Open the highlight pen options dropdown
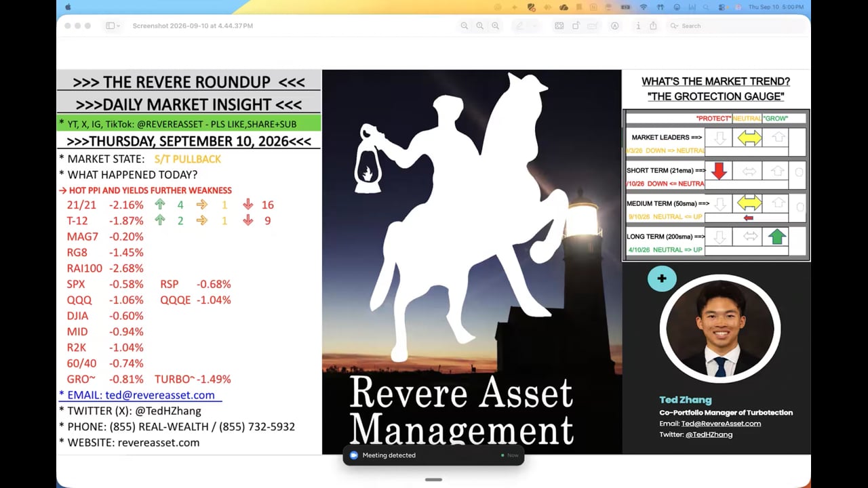This screenshot has height=488, width=868. tap(535, 26)
